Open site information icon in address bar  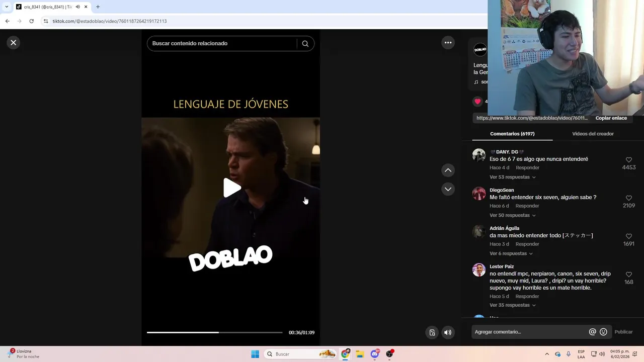[x=46, y=21]
